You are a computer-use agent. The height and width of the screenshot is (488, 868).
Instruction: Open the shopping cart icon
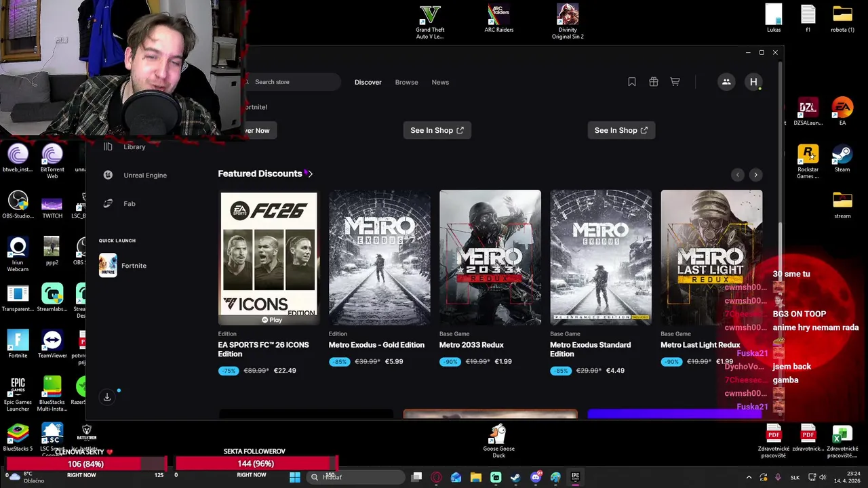[x=675, y=82]
